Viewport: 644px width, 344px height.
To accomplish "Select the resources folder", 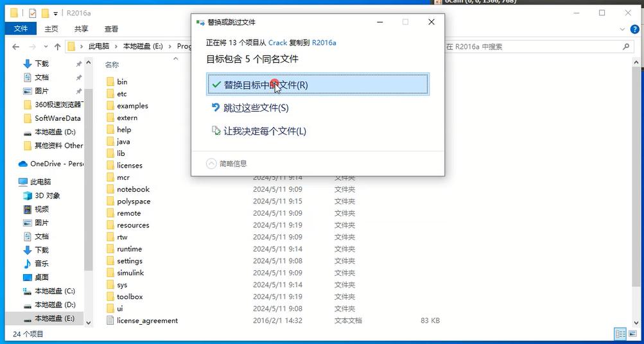I will [133, 225].
